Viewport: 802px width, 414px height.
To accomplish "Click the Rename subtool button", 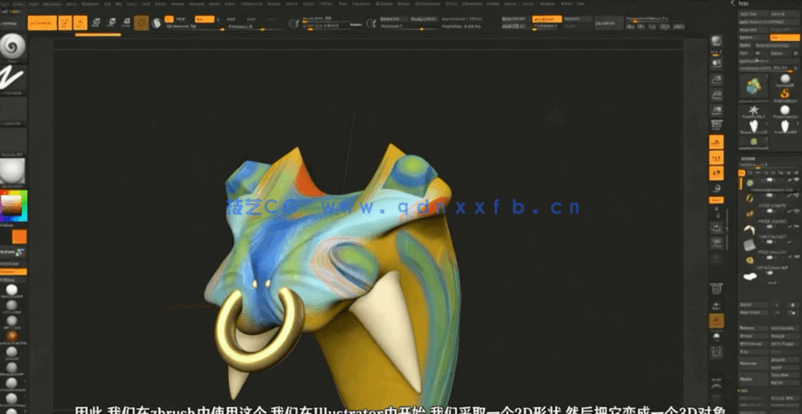I will 754,328.
